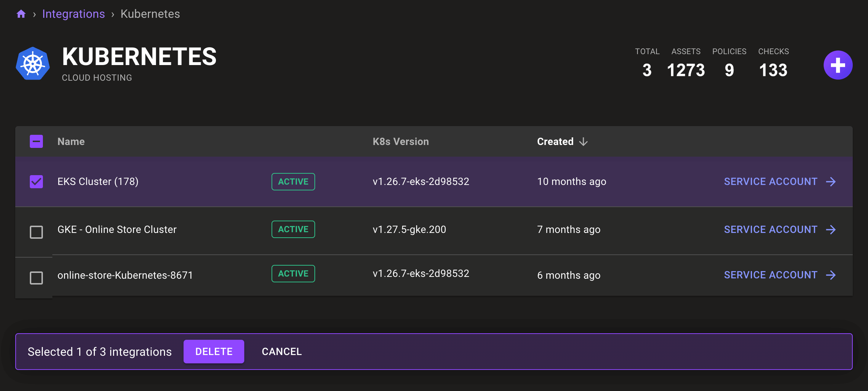Check the GKE - Online Store Cluster checkbox
Screen dimensions: 868x391
(36, 232)
